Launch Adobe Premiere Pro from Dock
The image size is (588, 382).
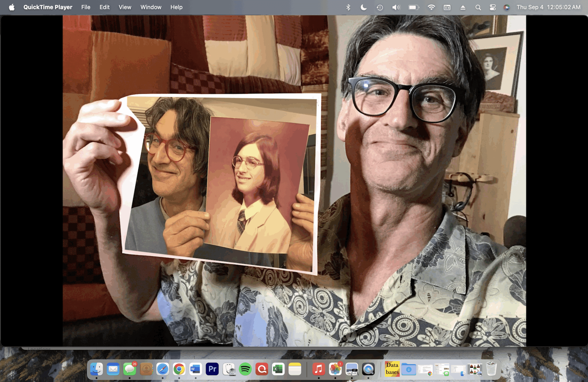pos(212,369)
